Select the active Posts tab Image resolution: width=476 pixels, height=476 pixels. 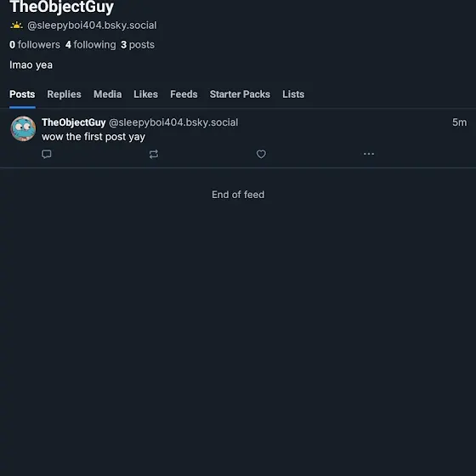(x=22, y=94)
